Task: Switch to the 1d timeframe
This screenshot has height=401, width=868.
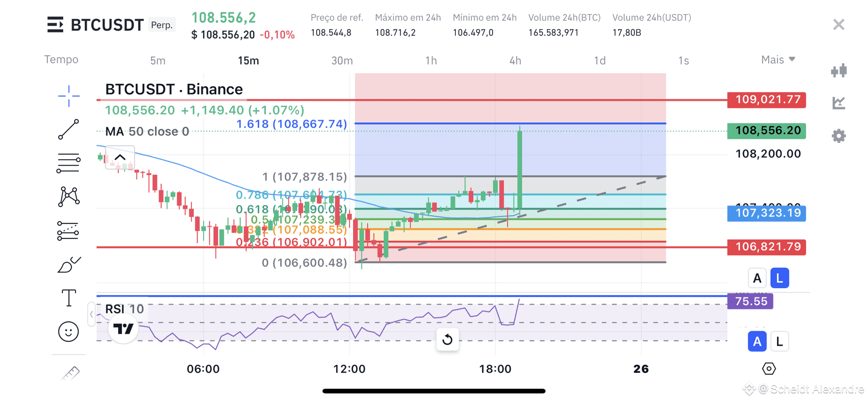Action: [x=600, y=61]
